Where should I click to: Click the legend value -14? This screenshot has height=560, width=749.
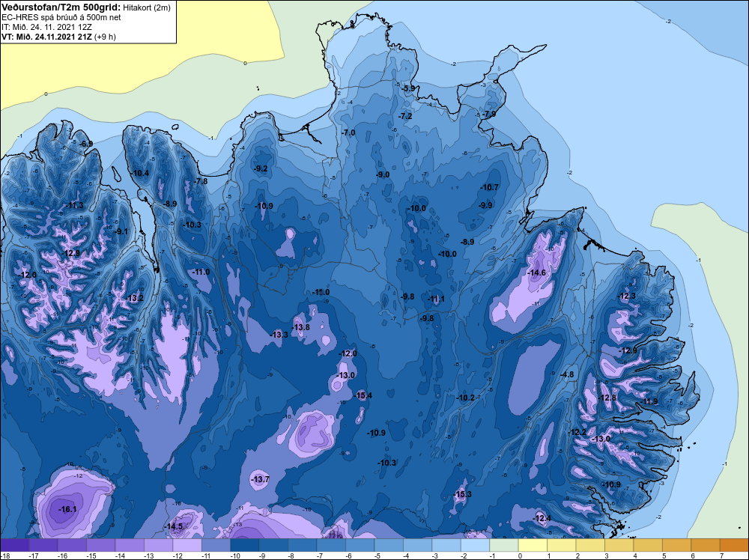pos(119,556)
